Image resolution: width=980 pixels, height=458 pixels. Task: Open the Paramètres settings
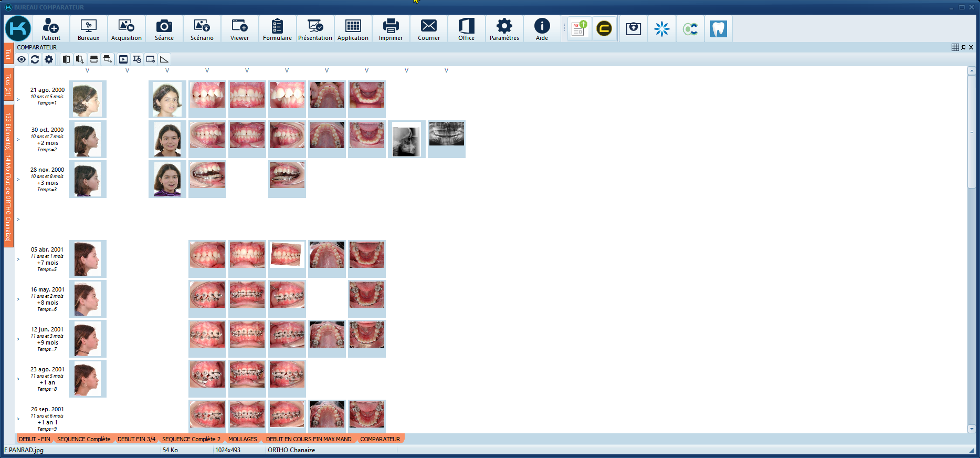click(x=504, y=29)
